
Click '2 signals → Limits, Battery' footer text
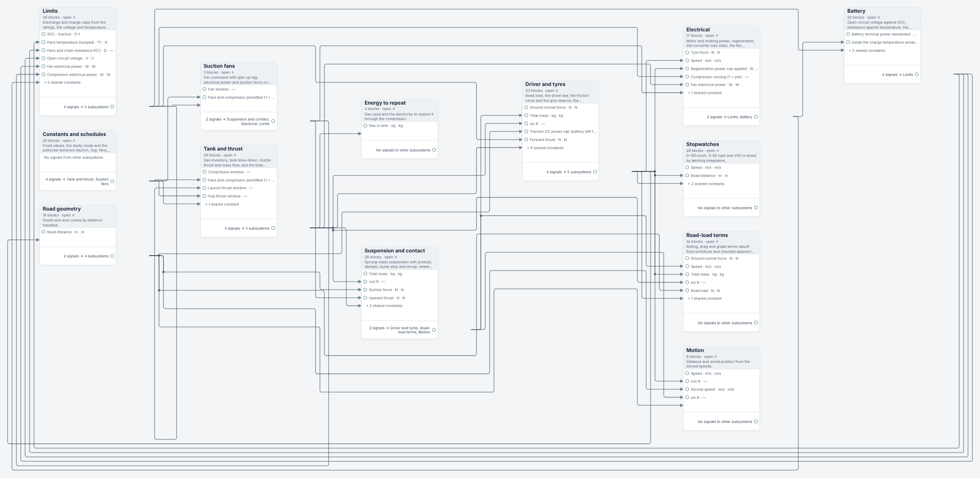point(729,117)
